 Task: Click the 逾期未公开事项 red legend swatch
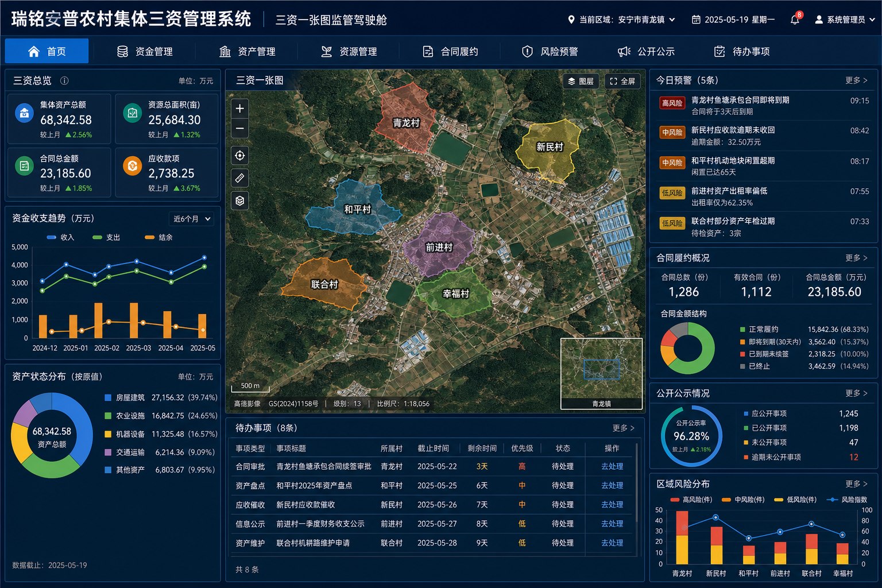(x=746, y=457)
